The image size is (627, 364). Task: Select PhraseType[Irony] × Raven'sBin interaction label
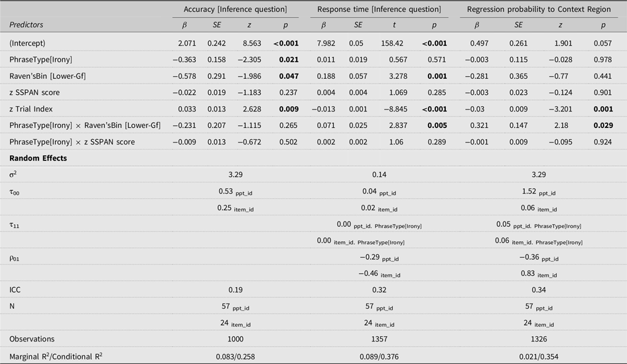(85, 125)
